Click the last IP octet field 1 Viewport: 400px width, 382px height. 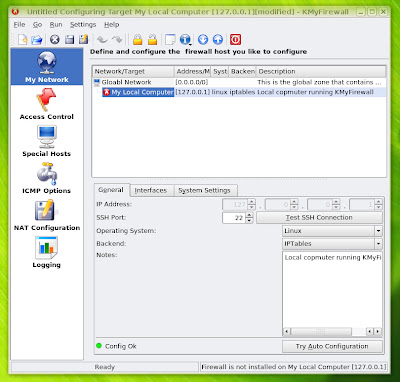pos(362,204)
